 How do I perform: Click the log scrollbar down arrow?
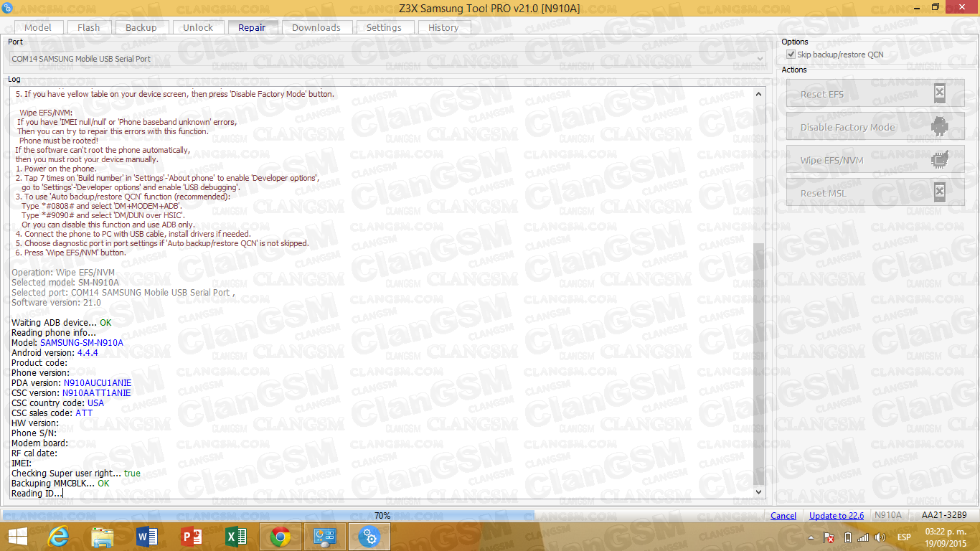pyautogui.click(x=758, y=493)
